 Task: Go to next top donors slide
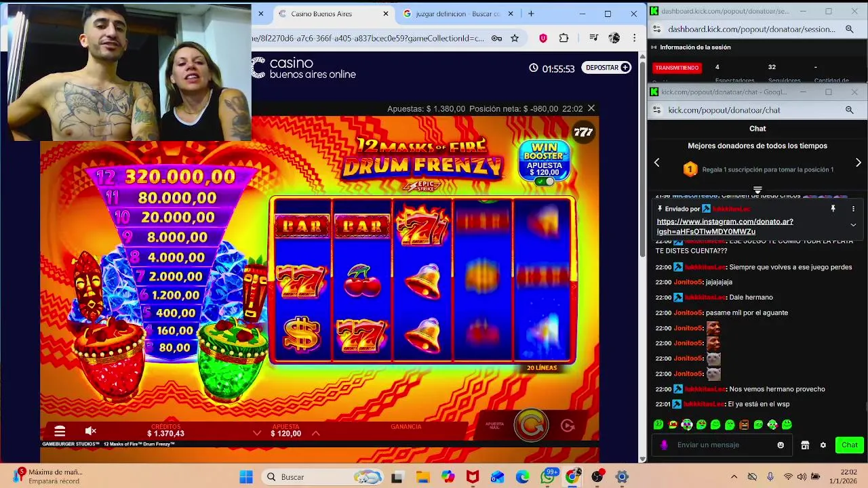(x=859, y=163)
